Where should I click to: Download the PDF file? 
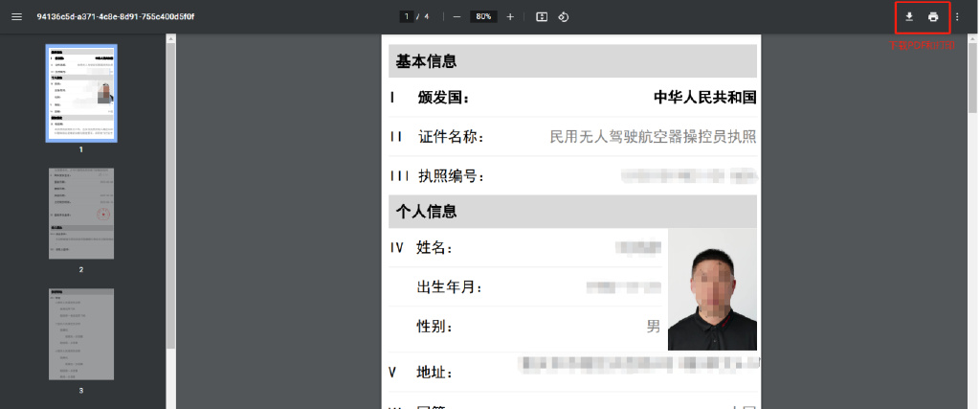909,17
